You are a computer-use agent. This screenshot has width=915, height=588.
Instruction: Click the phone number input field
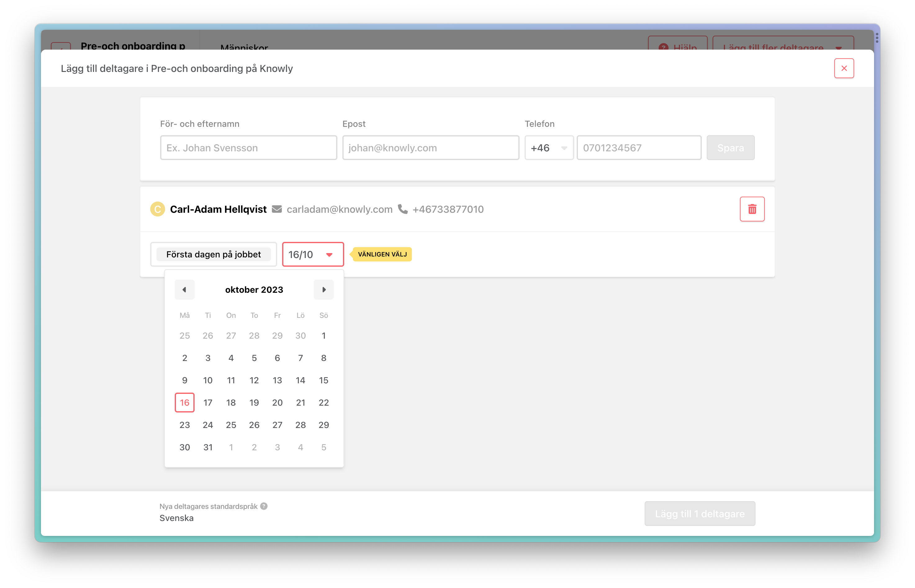(x=639, y=148)
